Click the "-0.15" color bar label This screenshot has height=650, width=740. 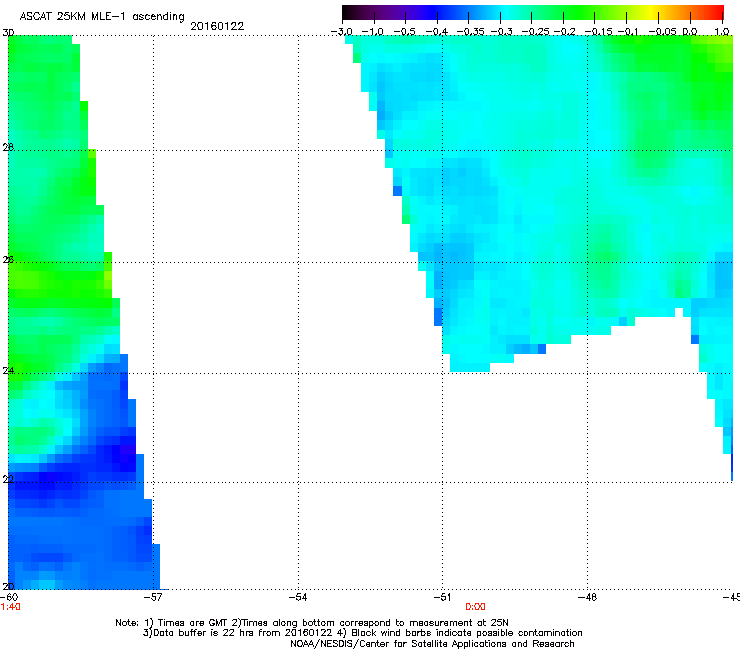coord(598,32)
